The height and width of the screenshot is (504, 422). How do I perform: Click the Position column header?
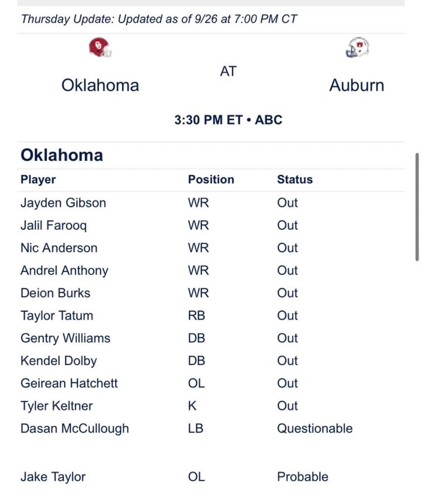click(211, 179)
